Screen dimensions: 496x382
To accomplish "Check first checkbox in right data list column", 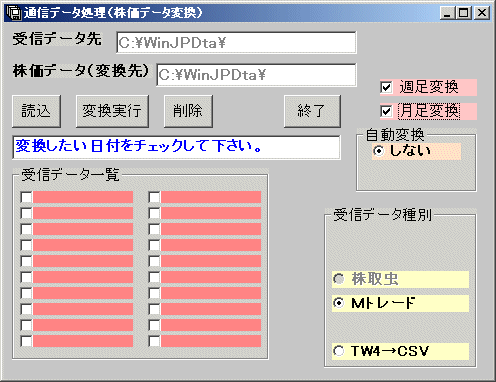I will pos(154,197).
